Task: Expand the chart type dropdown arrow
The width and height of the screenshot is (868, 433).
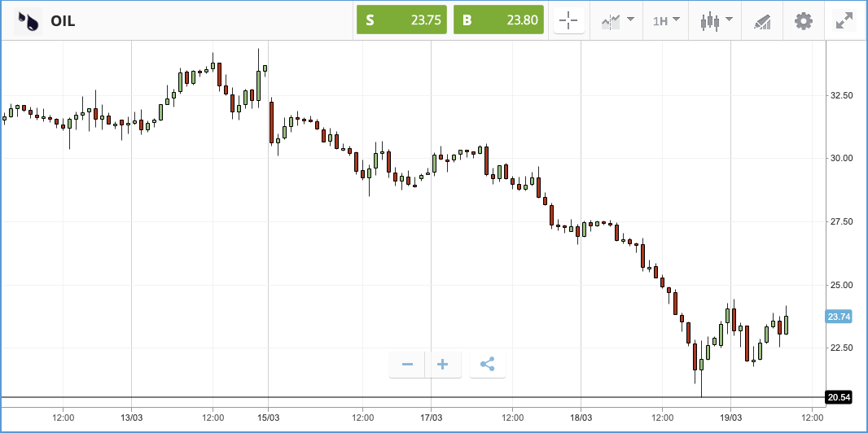Action: pyautogui.click(x=729, y=20)
